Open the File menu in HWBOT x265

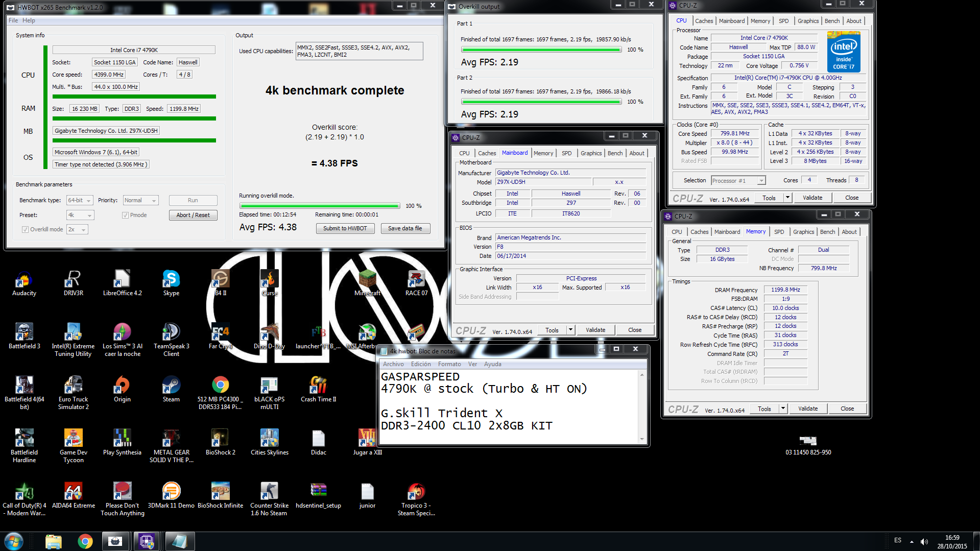coord(13,20)
